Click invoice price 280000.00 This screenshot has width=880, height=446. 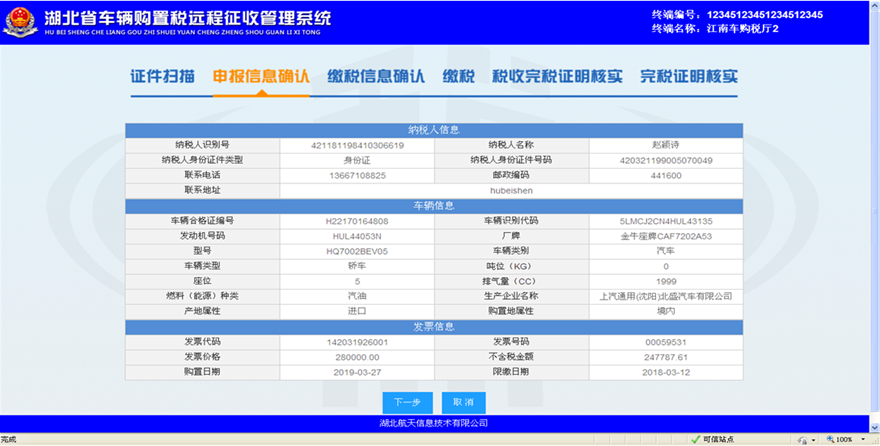(358, 357)
